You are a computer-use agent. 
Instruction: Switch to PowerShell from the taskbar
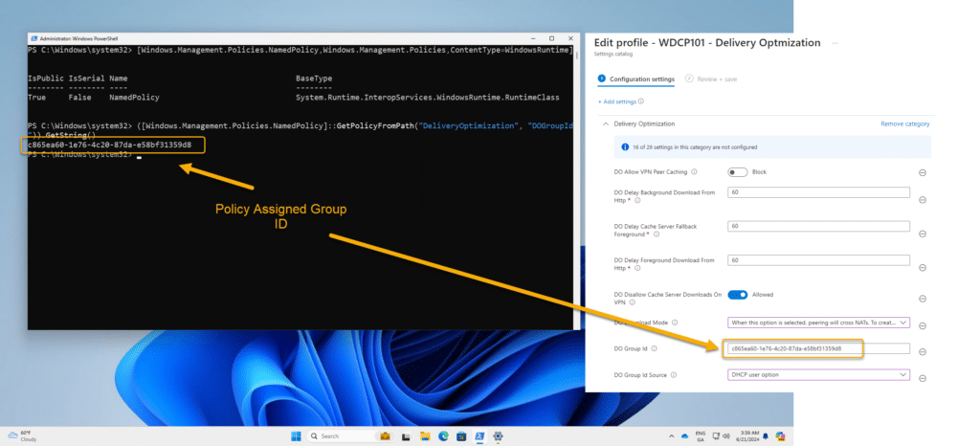[x=479, y=436]
